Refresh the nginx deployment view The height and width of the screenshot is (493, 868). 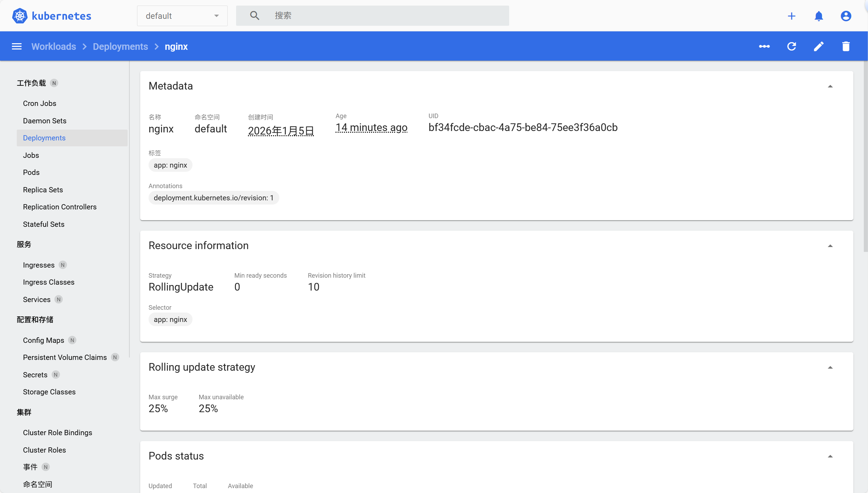(x=791, y=46)
